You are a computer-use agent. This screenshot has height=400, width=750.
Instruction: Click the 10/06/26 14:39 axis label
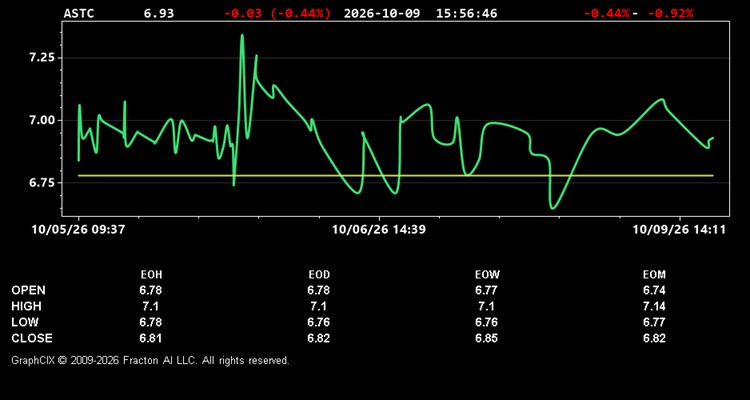coord(379,230)
